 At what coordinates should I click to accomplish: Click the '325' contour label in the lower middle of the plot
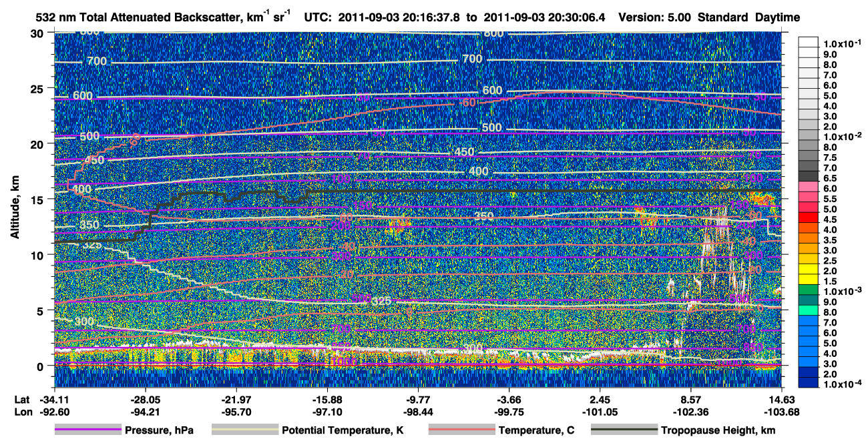click(x=381, y=302)
